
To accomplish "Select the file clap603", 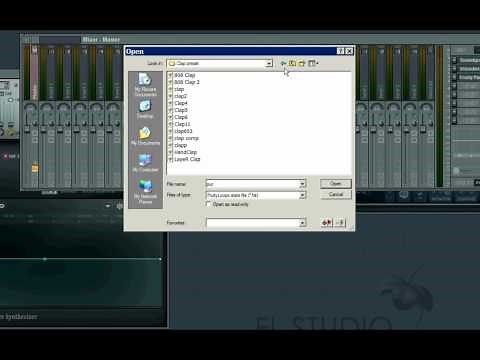I will click(180, 131).
